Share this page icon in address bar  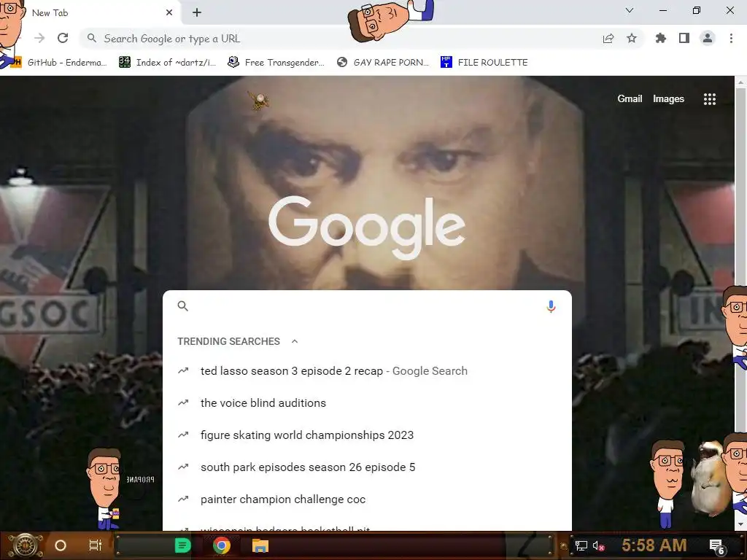(608, 39)
